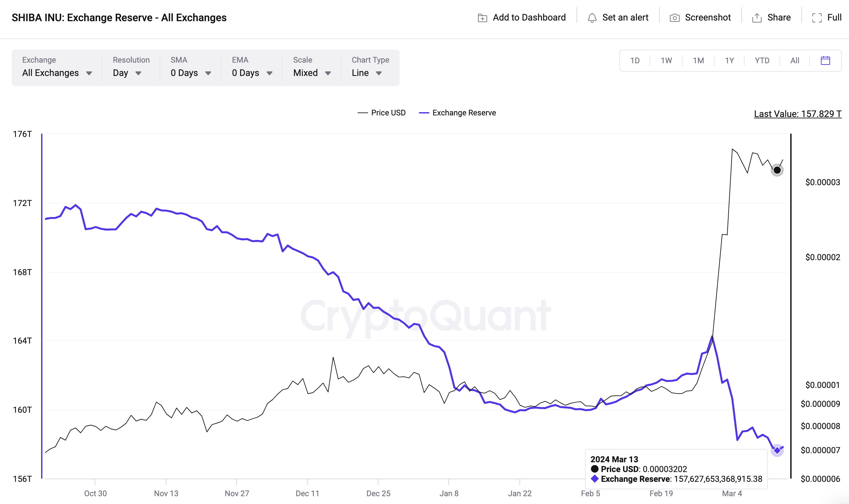Click the tooltip Exchange Reserve value
This screenshot has width=849, height=504.
718,479
